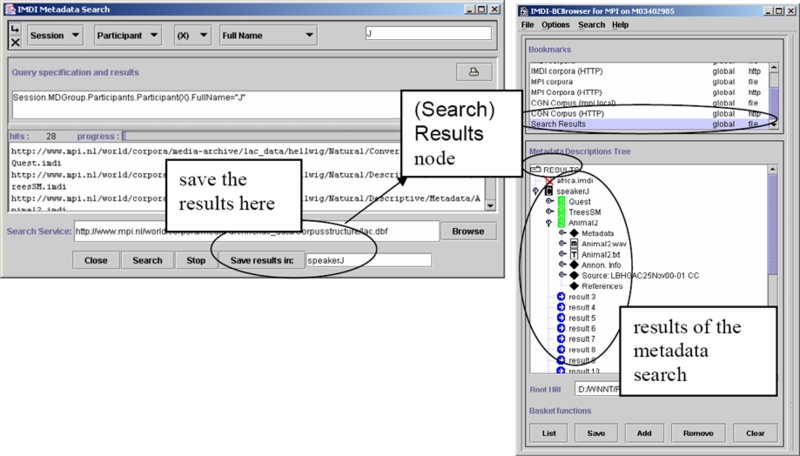Click the Save basket button
The height and width of the screenshot is (456, 800).
(x=596, y=433)
